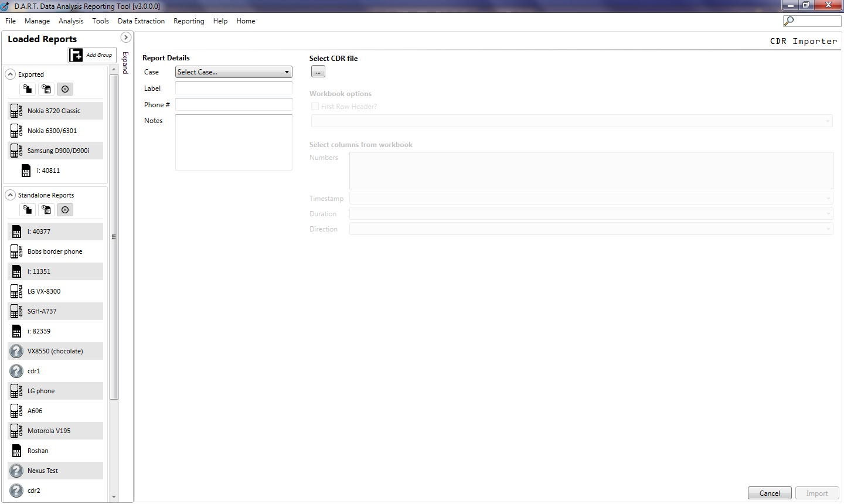Click the Loaded Reports scrollbar down arrow
This screenshot has width=844, height=504.
coord(114,497)
